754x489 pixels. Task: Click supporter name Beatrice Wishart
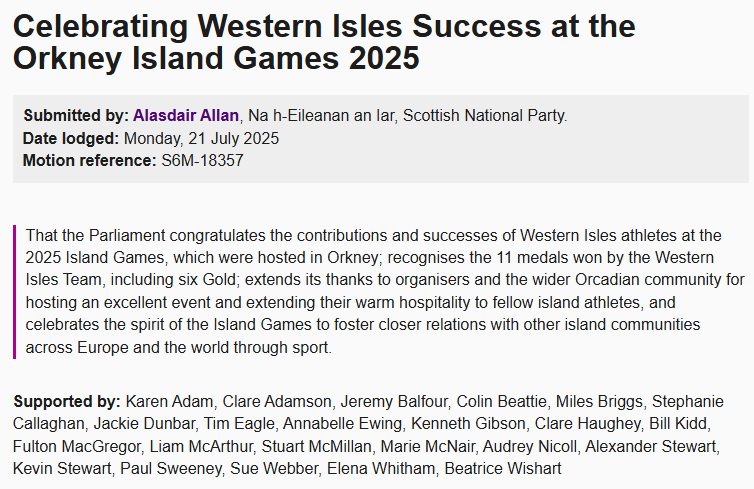pyautogui.click(x=503, y=468)
